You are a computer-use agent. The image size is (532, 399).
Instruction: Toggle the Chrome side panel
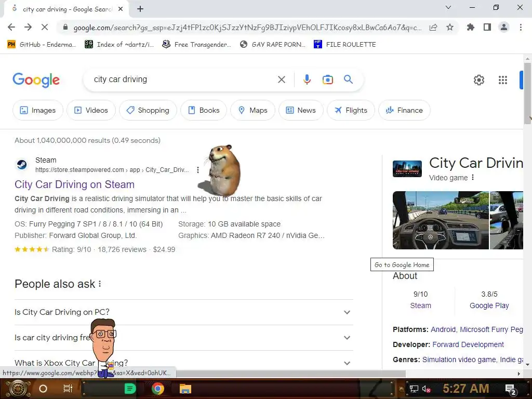coord(487,27)
